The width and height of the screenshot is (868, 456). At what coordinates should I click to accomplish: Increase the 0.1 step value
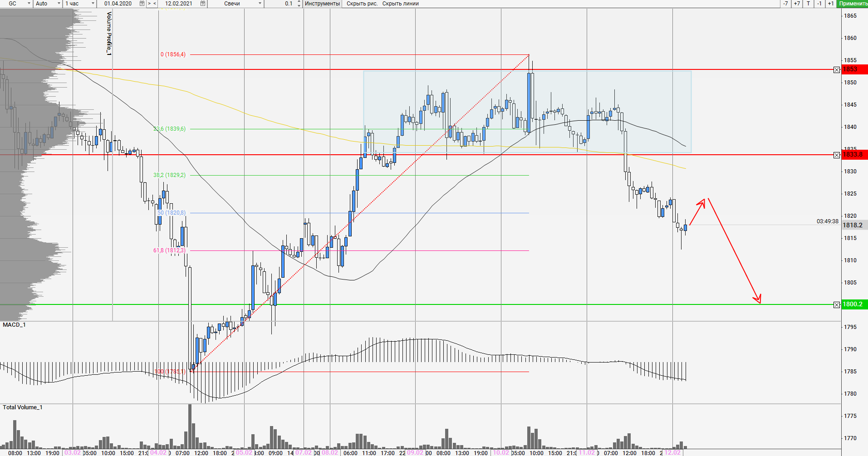tap(299, 2)
